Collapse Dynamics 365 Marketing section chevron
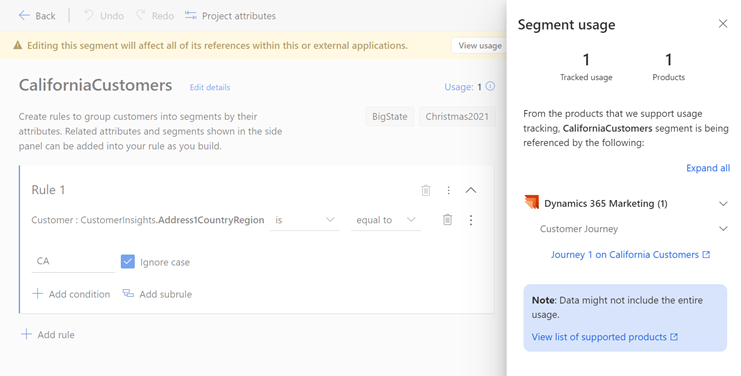The image size is (741, 376). coord(723,204)
